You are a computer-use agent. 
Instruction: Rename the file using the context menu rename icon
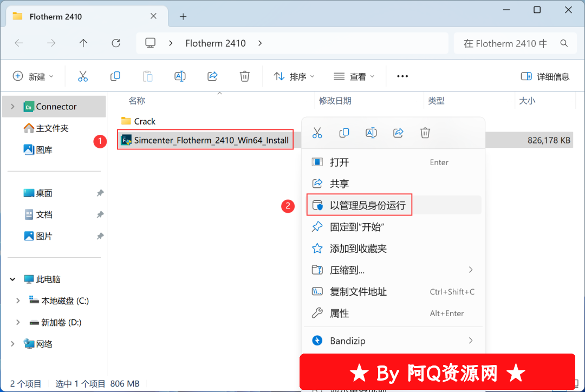371,133
